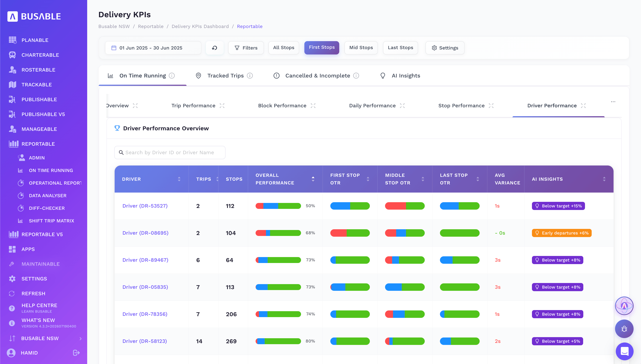Click the bug report floating icon

coord(624,328)
